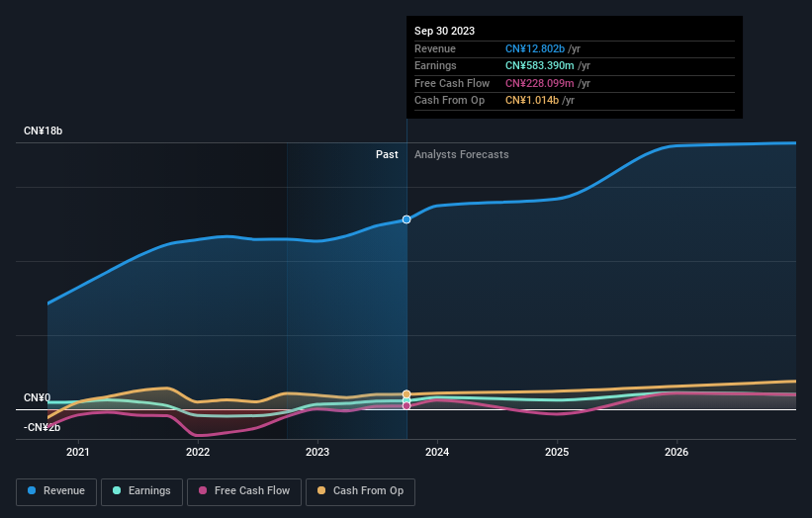This screenshot has height=518, width=812.
Task: Click the Past label on the chart
Action: coord(387,155)
